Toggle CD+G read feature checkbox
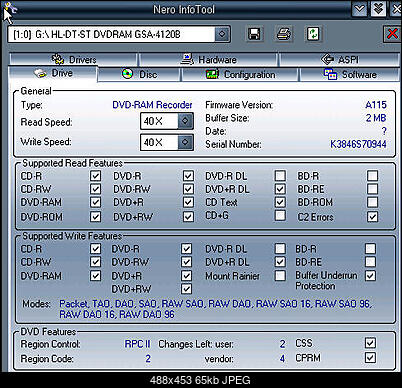Screen dimensions: 402x388 pyautogui.click(x=280, y=215)
